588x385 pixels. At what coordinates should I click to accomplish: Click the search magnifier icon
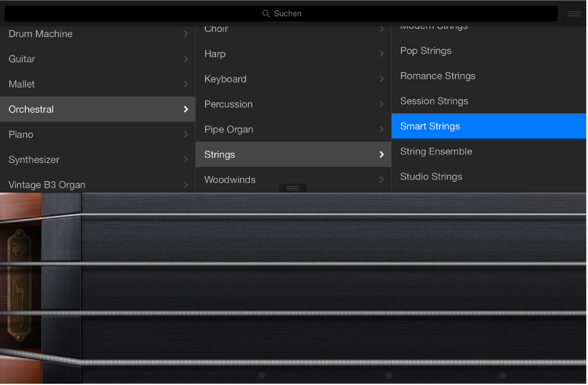266,13
